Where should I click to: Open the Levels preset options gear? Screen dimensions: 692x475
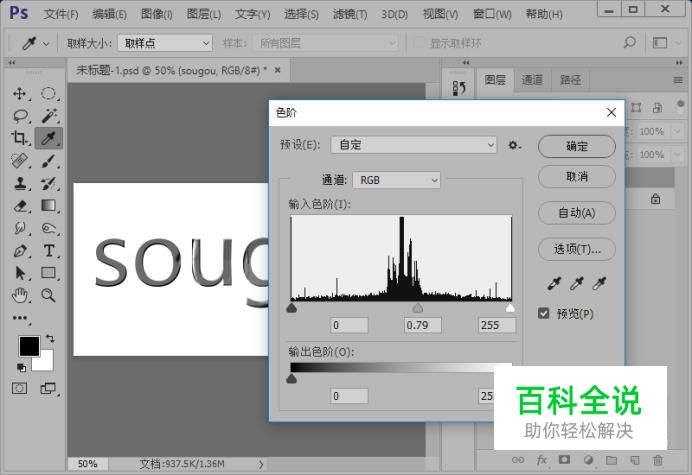click(514, 145)
